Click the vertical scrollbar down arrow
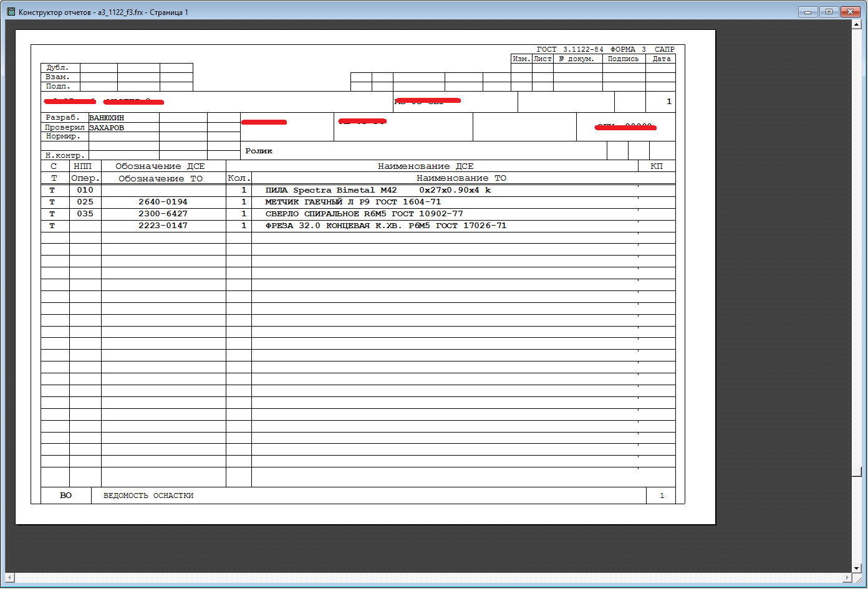Image resolution: width=868 pixels, height=589 pixels. 856,568
